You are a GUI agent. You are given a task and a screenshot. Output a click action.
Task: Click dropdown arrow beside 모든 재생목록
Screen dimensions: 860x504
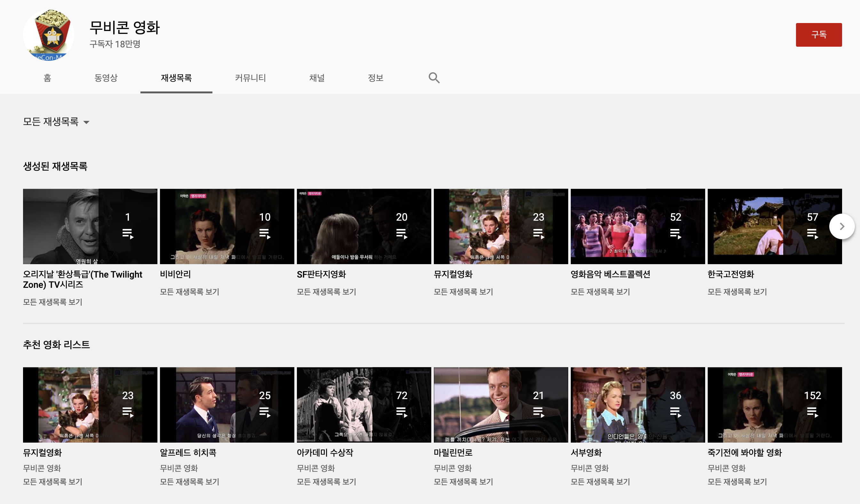coord(86,122)
